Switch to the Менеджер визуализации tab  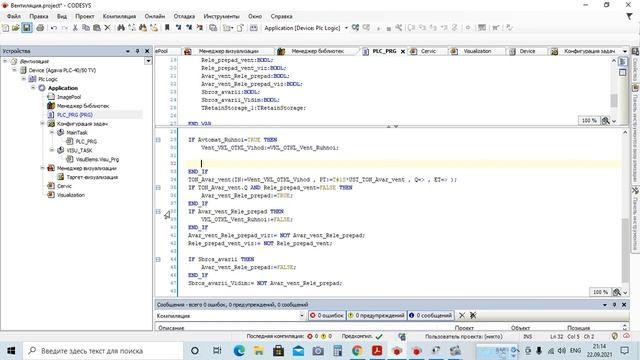click(228, 51)
